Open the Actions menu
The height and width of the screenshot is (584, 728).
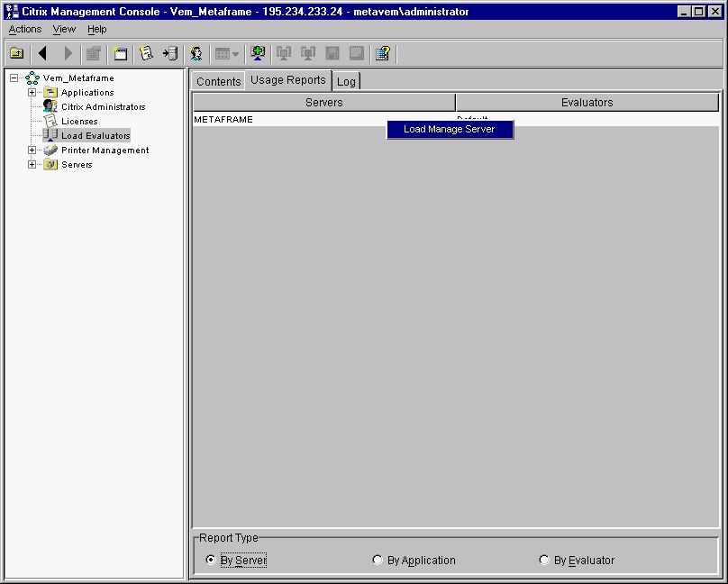25,29
